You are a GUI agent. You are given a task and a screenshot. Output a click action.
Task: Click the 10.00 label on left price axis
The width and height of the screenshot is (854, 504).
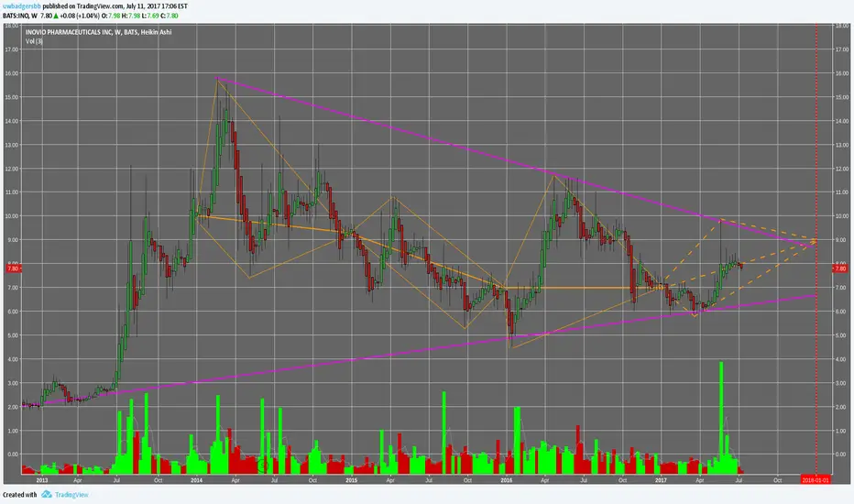[x=12, y=216]
